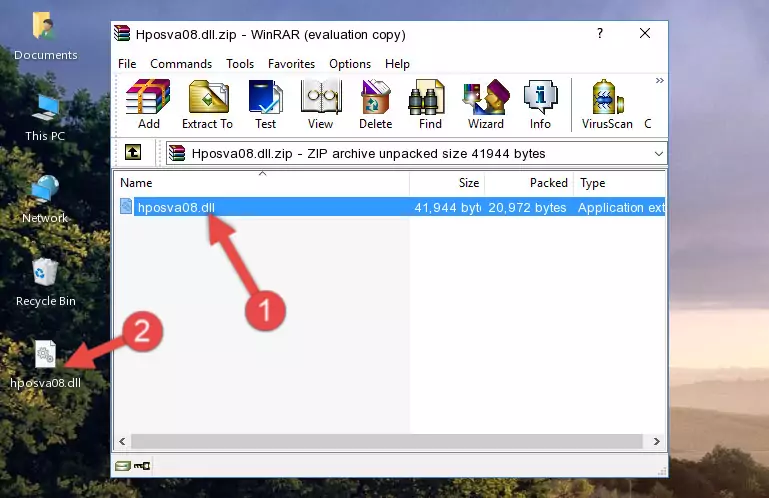Show archive Info
769x498 pixels.
[540, 104]
